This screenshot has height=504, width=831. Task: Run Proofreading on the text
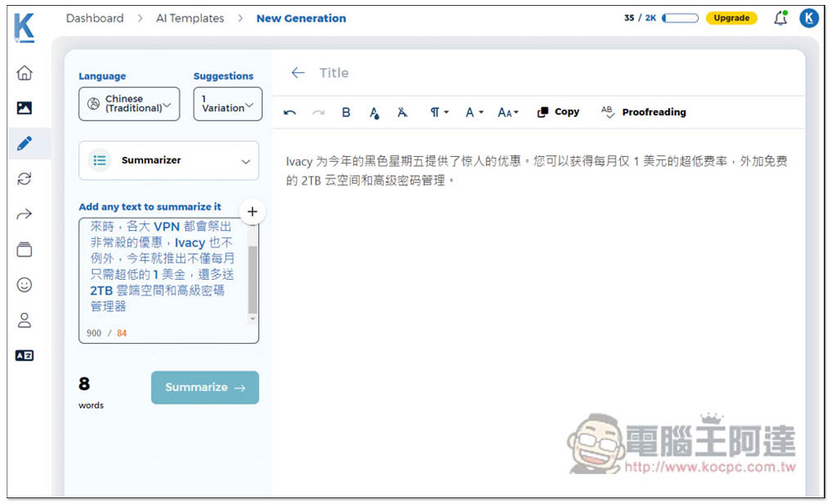[643, 112]
